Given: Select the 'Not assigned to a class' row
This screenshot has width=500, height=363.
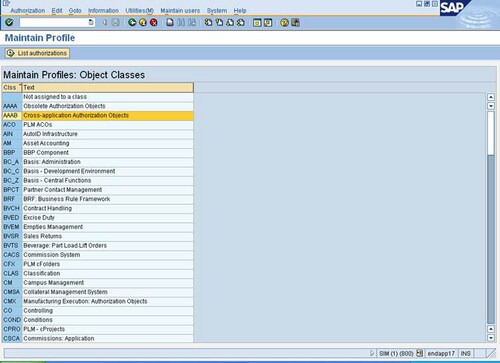Looking at the screenshot, I should coord(98,97).
